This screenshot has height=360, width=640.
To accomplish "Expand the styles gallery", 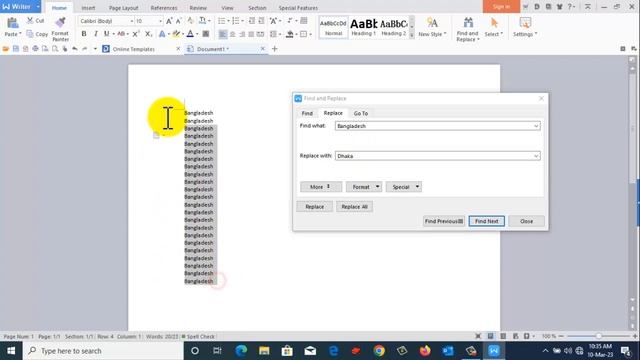I will click(x=411, y=36).
